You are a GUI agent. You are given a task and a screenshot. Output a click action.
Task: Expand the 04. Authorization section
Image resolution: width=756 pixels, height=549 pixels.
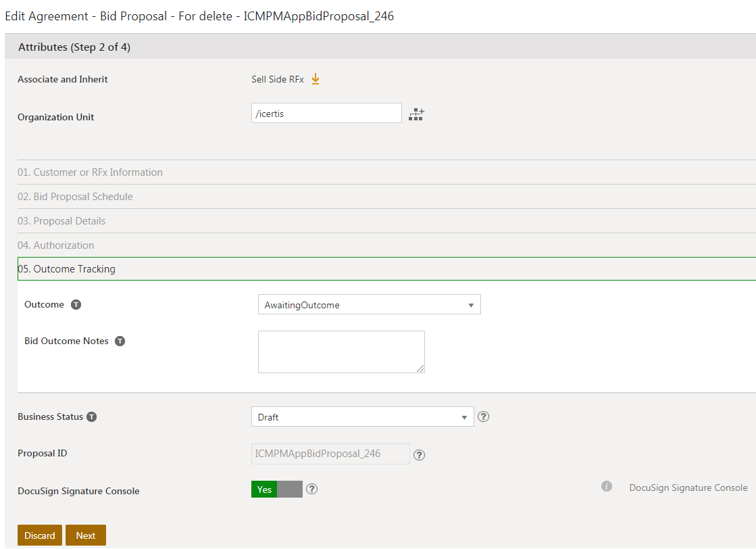tap(55, 245)
